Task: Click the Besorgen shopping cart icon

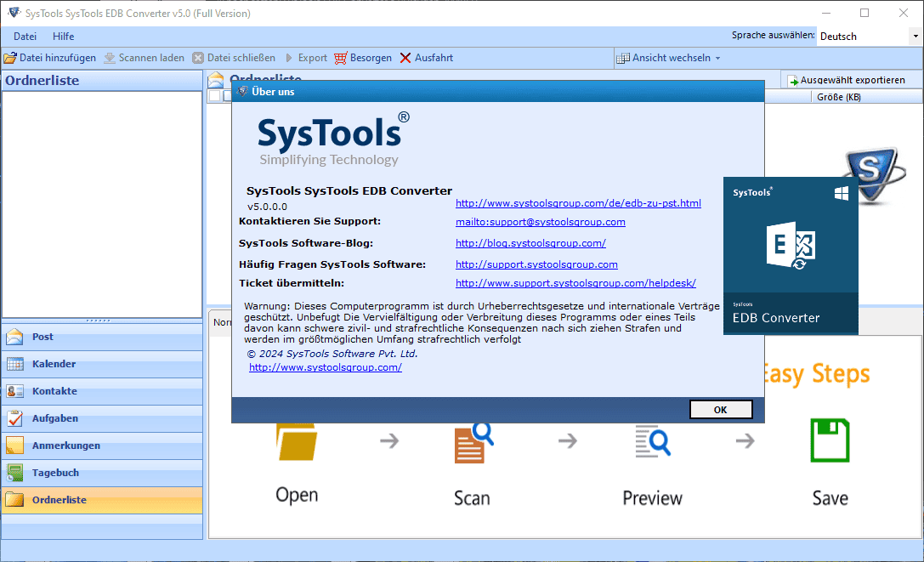Action: (x=341, y=58)
